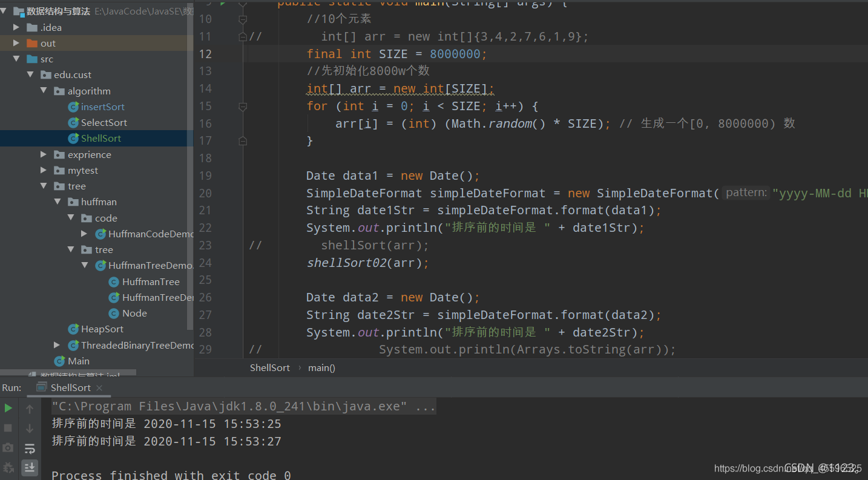Viewport: 868px width, 480px height.
Task: Toggle scroll to end of console
Action: point(29,468)
